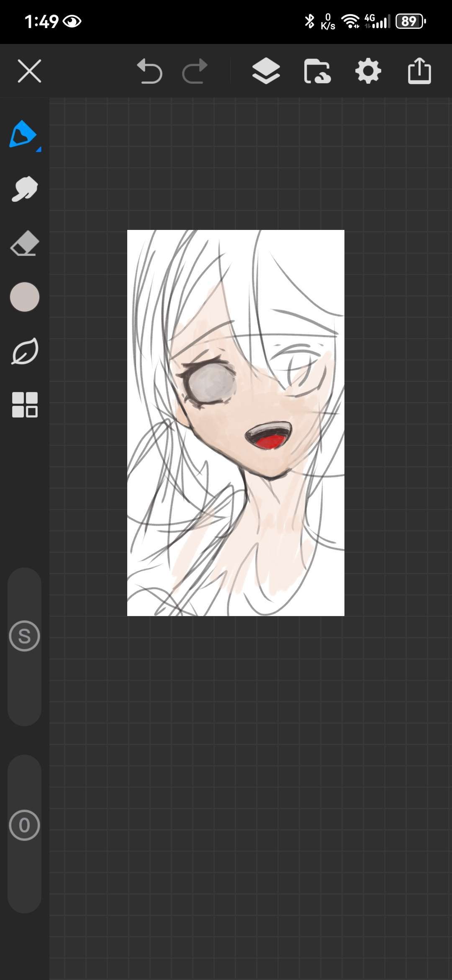Open the import folder icon
This screenshot has height=980, width=452.
click(x=317, y=72)
